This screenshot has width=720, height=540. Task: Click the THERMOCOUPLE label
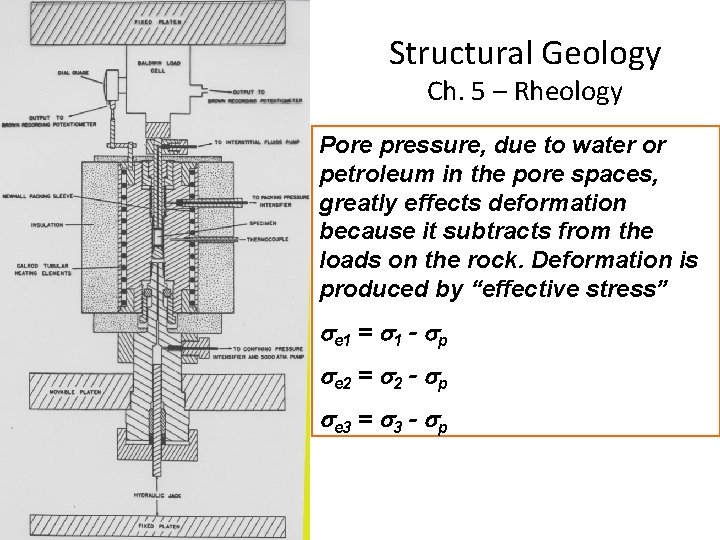pyautogui.click(x=267, y=239)
